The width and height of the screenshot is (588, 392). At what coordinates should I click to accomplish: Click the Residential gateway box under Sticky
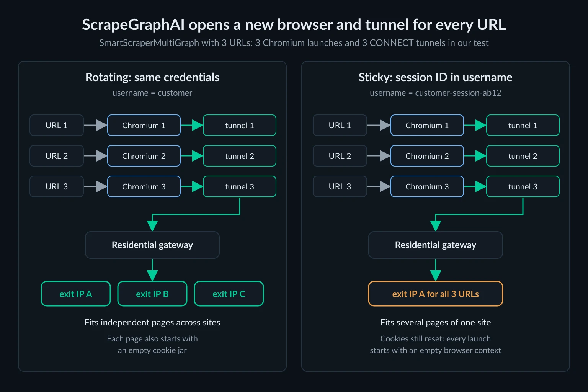coord(436,245)
